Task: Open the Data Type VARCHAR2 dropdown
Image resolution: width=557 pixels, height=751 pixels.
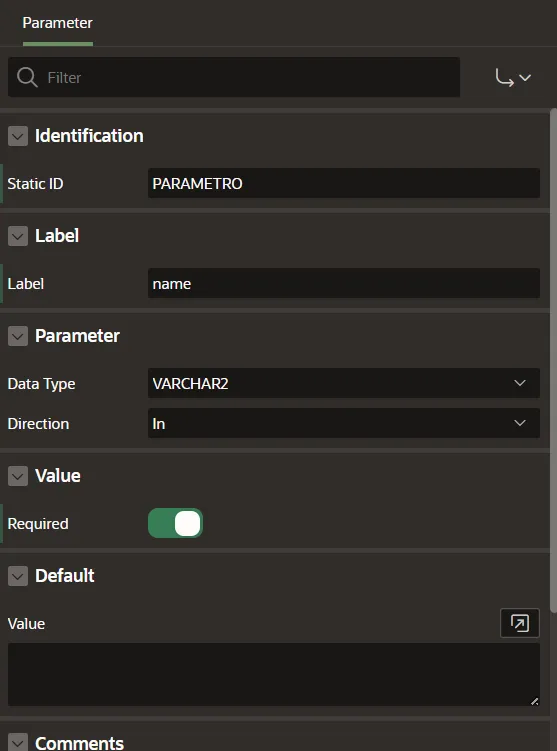Action: pos(343,383)
